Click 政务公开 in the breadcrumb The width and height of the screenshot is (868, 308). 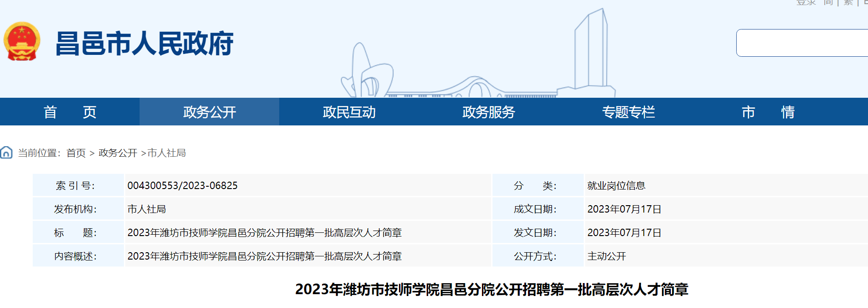(118, 153)
